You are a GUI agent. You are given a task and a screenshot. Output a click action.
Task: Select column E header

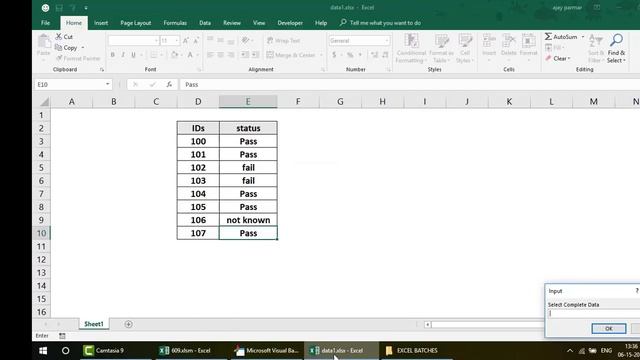click(248, 102)
